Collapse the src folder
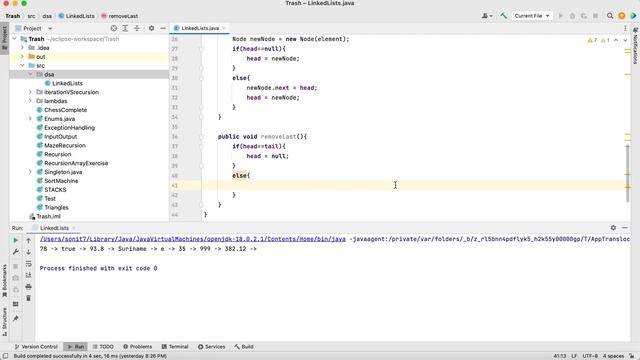Screen dimensions: 640x360 point(22,66)
